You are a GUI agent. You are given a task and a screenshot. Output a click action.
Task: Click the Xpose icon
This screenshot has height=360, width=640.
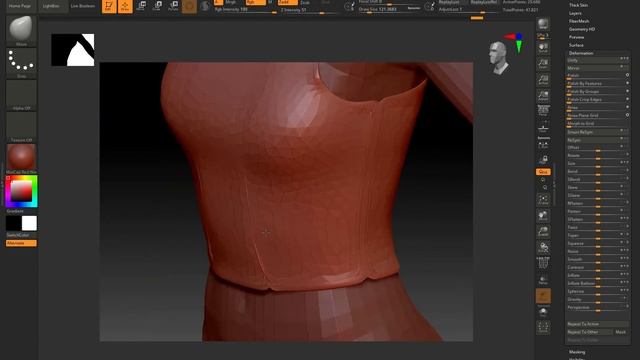point(543,328)
